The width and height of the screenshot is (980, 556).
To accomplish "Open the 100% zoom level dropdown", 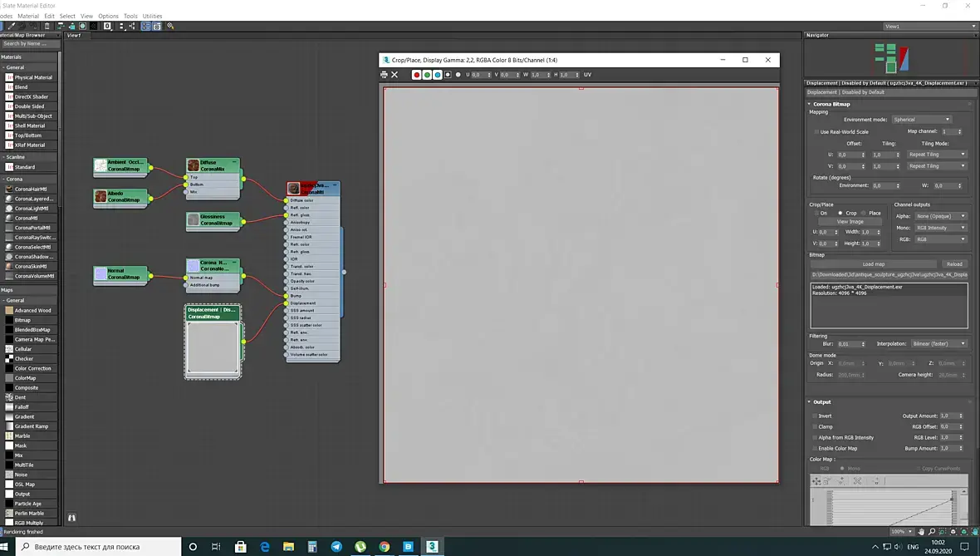I will point(902,532).
